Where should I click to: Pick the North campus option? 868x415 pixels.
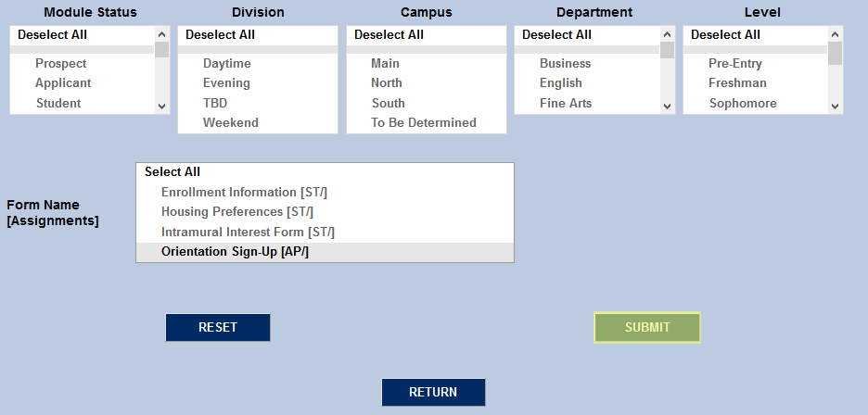pos(387,83)
